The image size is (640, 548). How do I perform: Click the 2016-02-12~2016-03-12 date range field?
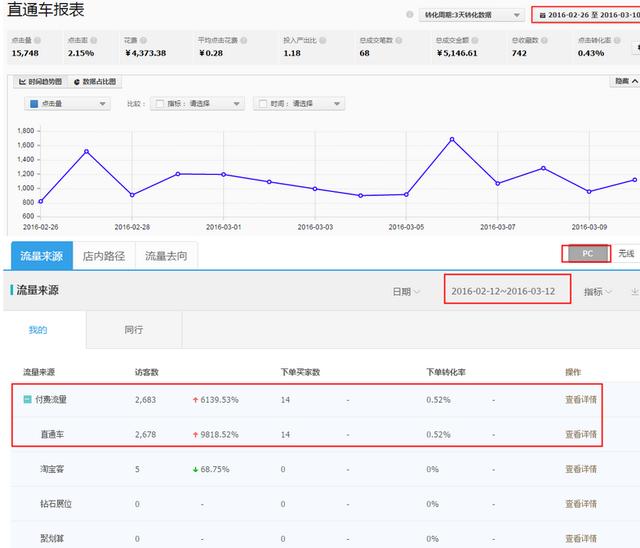pos(510,292)
